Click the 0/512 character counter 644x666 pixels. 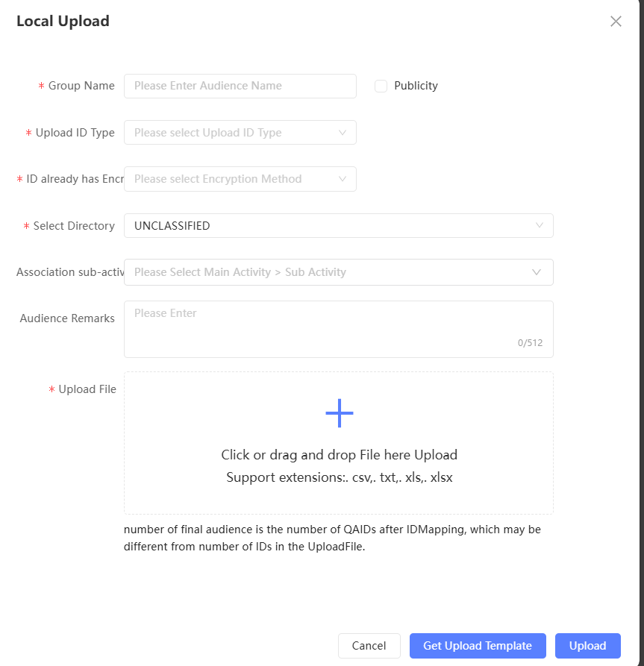point(530,343)
